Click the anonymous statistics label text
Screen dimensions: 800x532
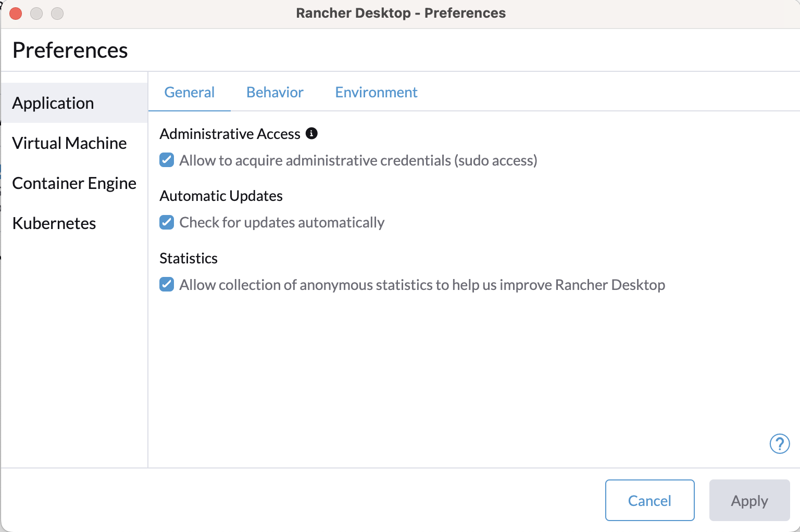tap(422, 285)
